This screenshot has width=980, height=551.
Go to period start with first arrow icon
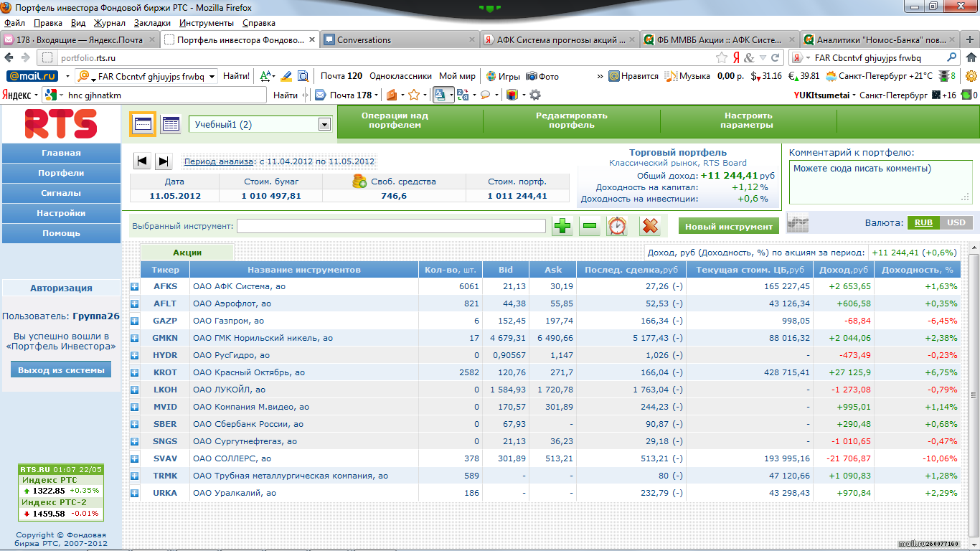(x=142, y=161)
